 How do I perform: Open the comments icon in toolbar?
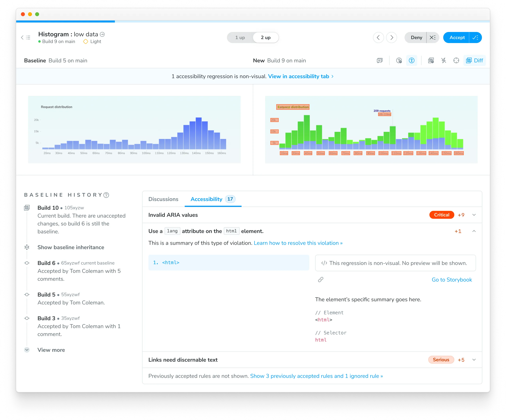point(379,60)
